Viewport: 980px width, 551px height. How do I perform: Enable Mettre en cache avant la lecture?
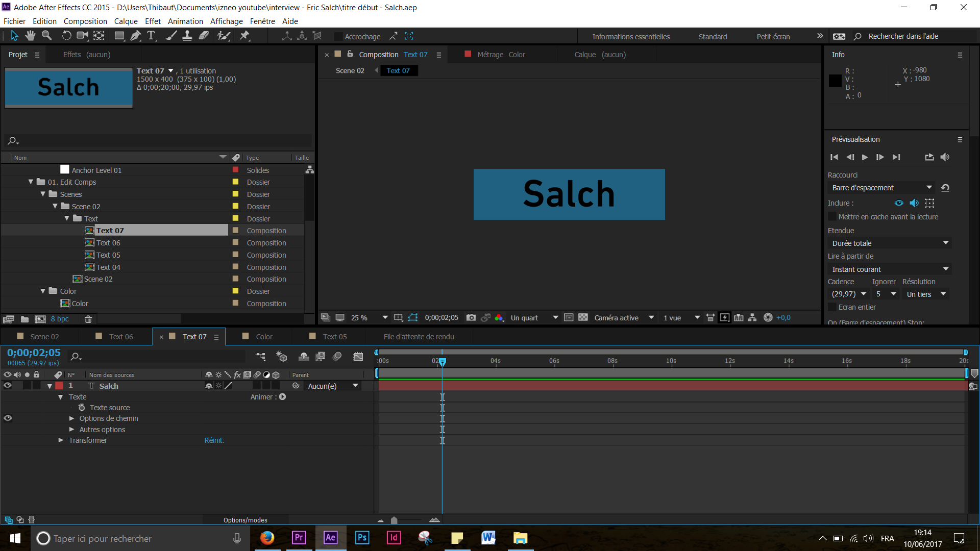click(x=832, y=217)
